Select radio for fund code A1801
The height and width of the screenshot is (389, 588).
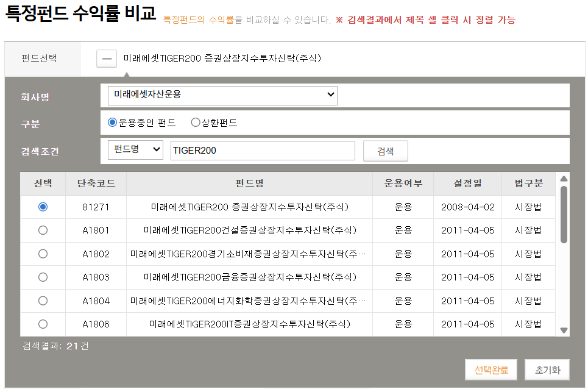coord(43,230)
